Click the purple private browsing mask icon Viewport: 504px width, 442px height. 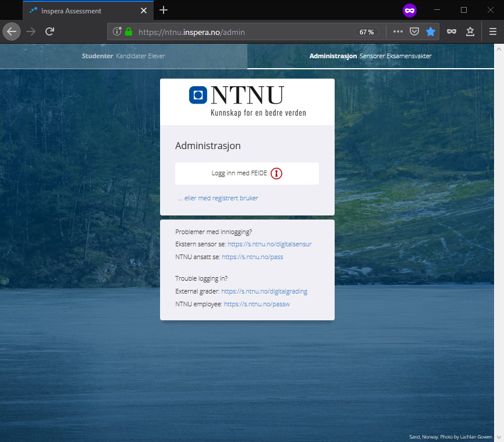410,10
